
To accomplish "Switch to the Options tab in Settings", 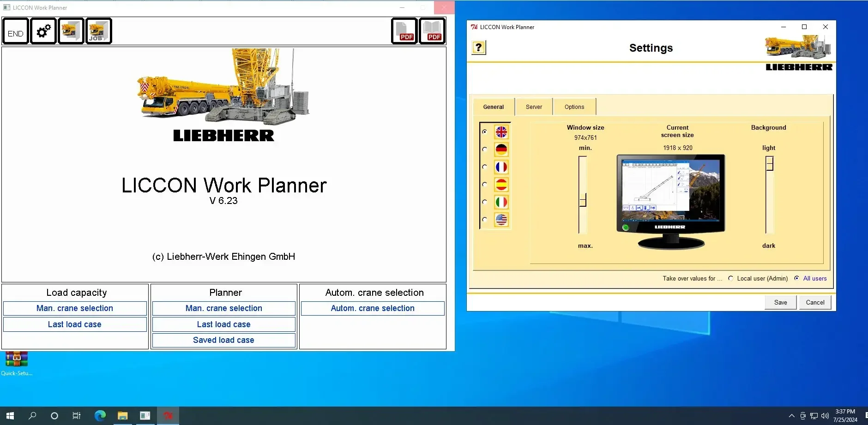I will pos(574,107).
